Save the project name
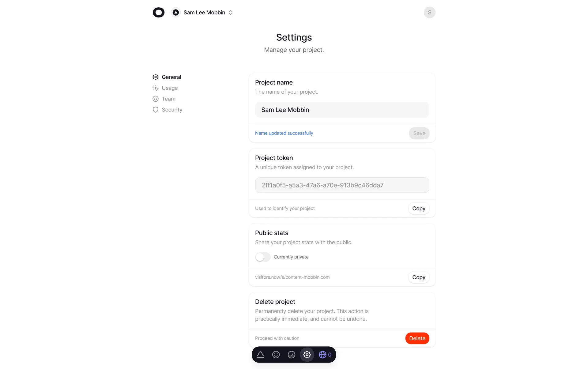 click(x=419, y=133)
